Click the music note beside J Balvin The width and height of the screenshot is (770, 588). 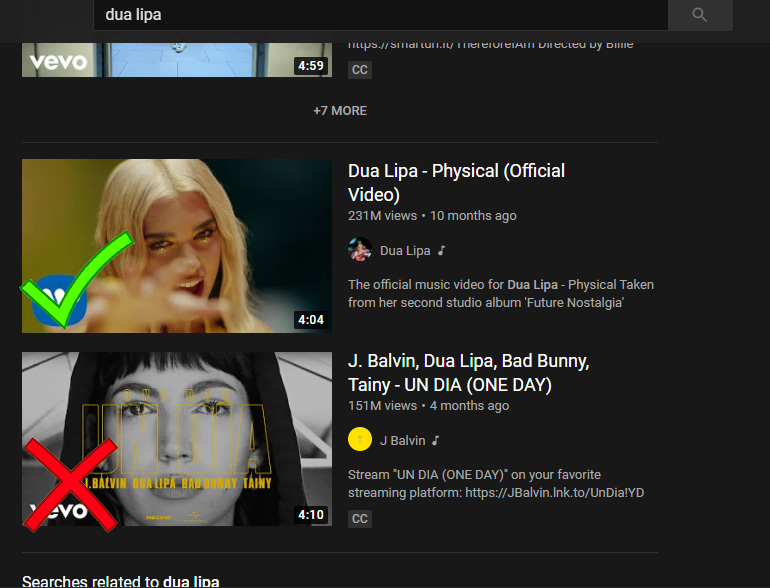pos(435,441)
